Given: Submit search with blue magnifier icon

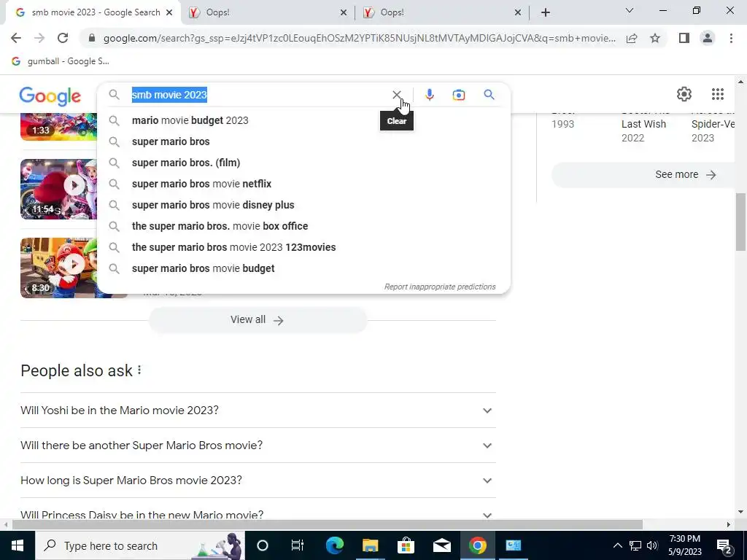Looking at the screenshot, I should [489, 95].
